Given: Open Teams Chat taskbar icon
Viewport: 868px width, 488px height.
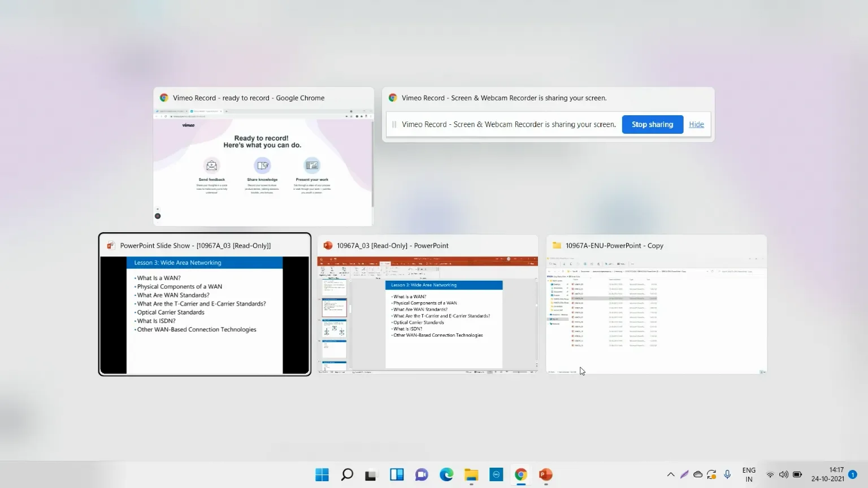Looking at the screenshot, I should 422,474.
